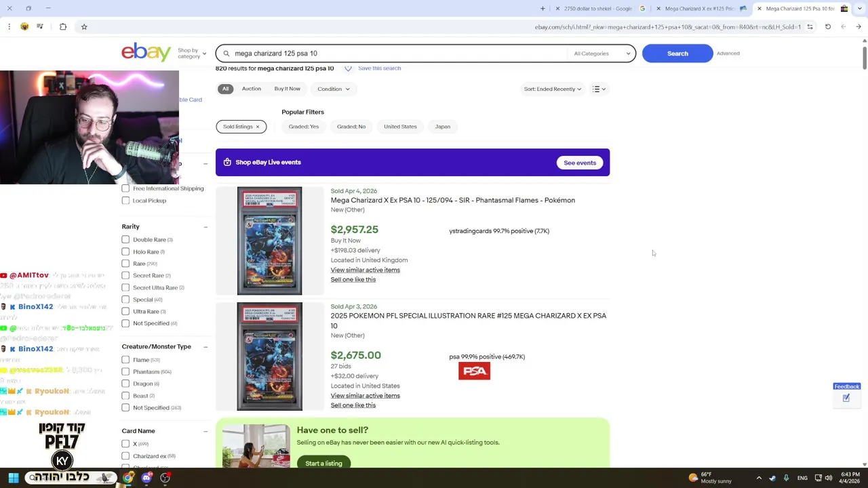Remove the Sold listings filter
Screen dimensions: 868x488
[x=258, y=127]
